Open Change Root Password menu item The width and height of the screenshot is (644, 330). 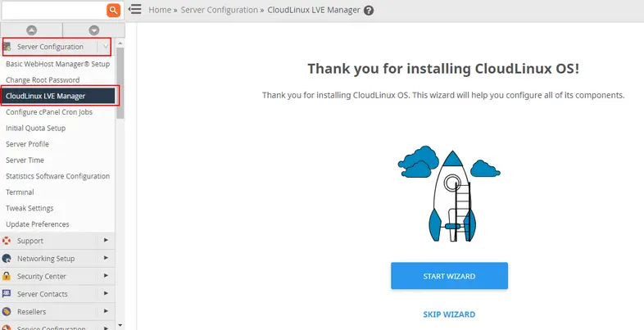click(43, 80)
